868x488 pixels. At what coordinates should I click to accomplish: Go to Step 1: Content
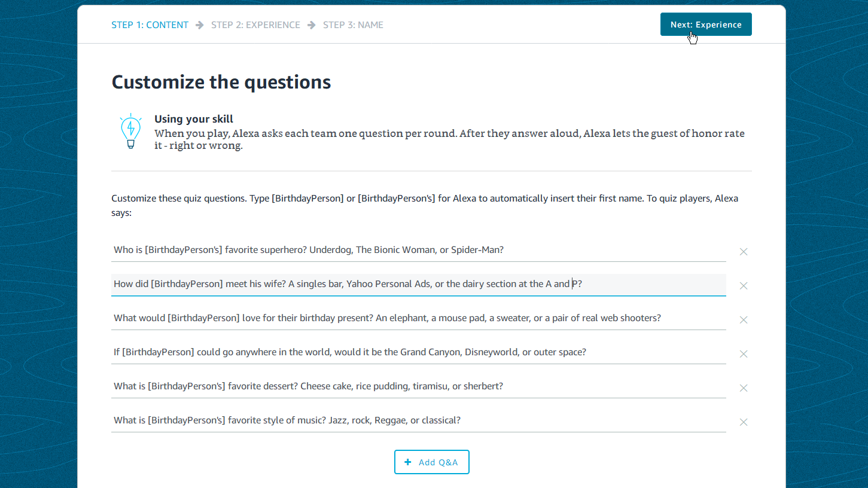[x=150, y=25]
